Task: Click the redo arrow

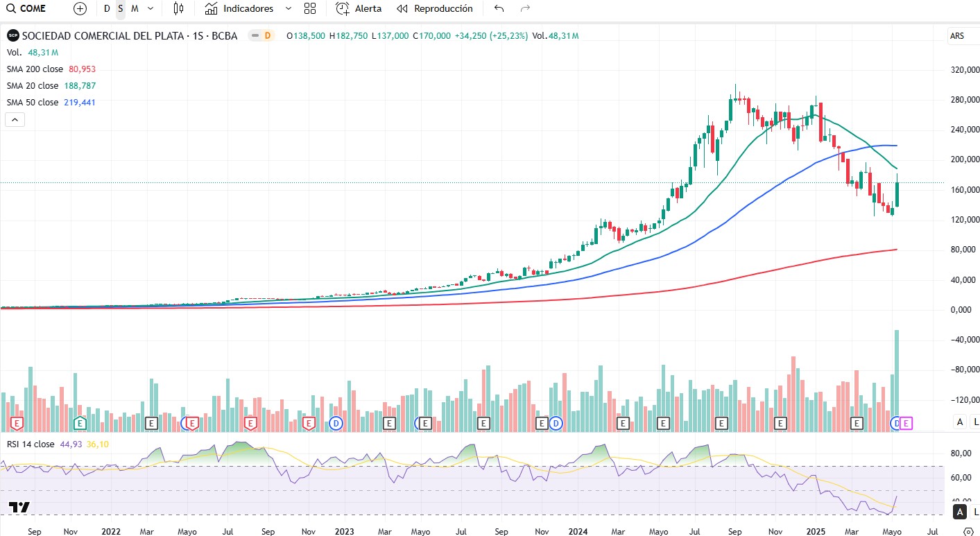Action: coord(525,8)
